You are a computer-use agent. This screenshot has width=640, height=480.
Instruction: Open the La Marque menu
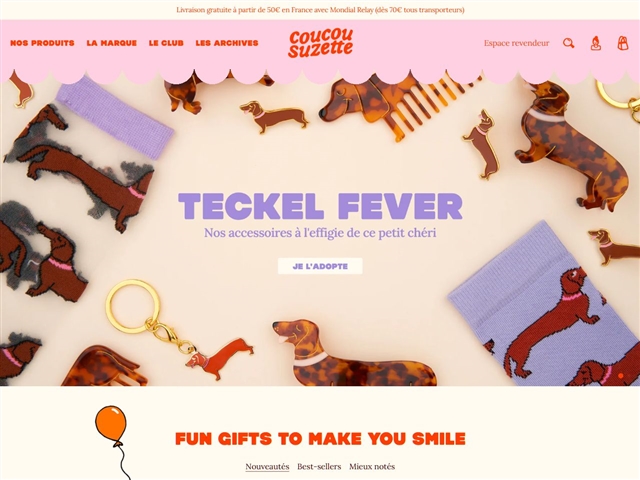[x=111, y=43]
